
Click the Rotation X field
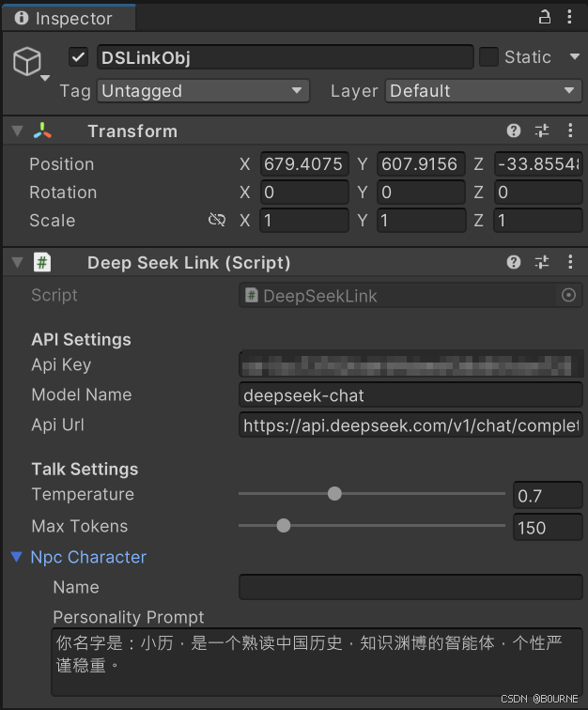tap(304, 193)
